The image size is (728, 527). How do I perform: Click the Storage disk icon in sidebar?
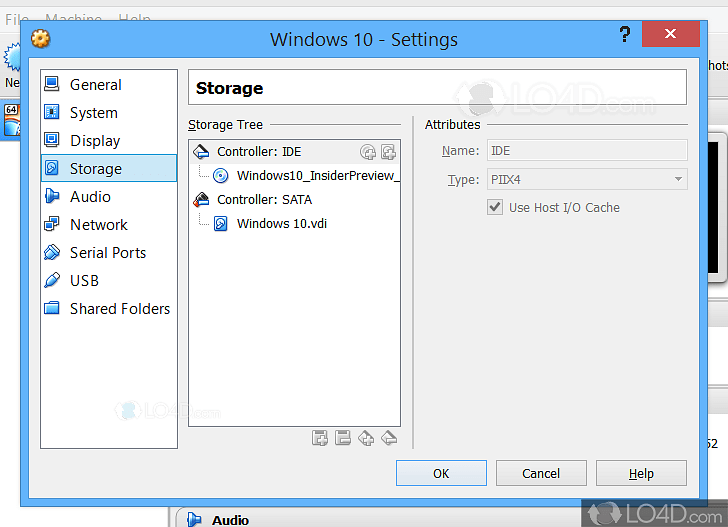tap(52, 168)
